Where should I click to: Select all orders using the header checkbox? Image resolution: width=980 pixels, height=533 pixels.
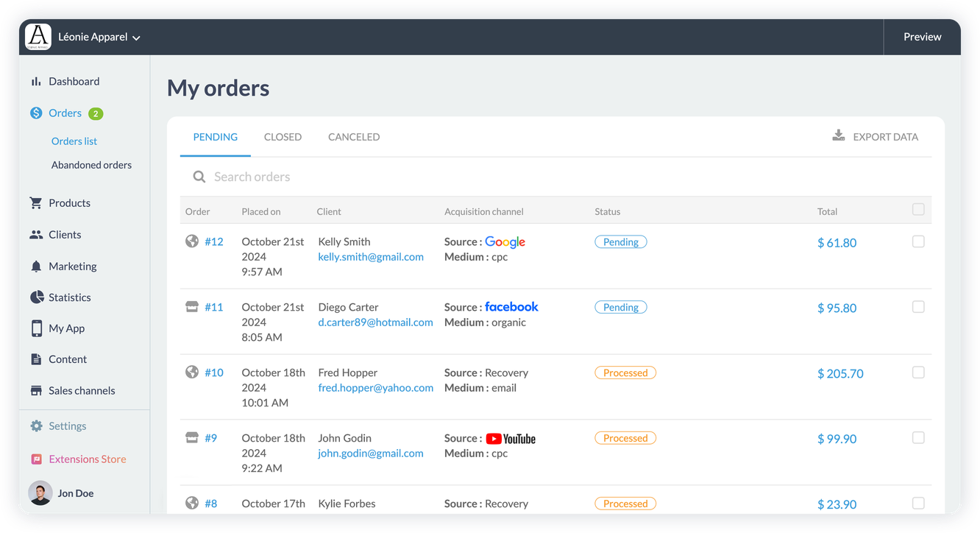point(918,209)
